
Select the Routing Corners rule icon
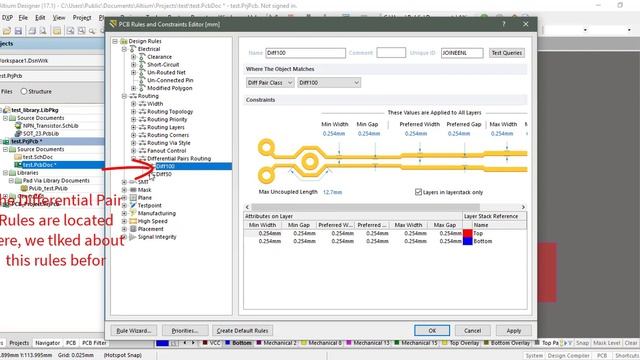[x=142, y=135]
